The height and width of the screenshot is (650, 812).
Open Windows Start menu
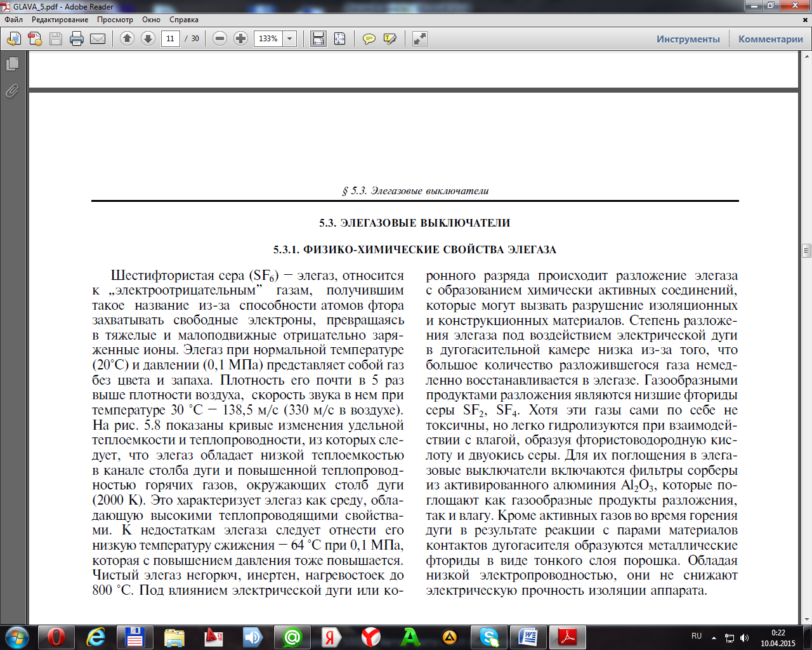[x=16, y=637]
